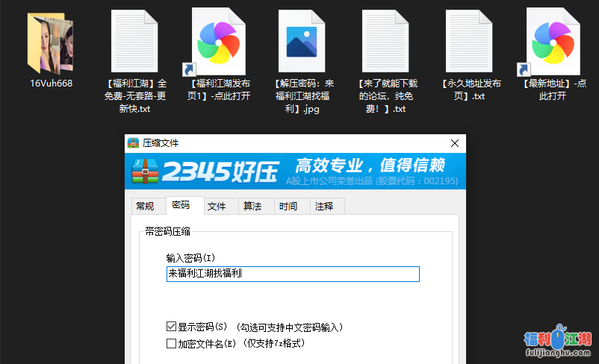Open the 文件 tab

(217, 207)
